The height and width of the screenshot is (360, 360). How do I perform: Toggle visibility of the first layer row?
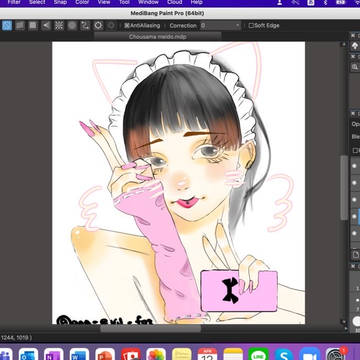pos(354,166)
